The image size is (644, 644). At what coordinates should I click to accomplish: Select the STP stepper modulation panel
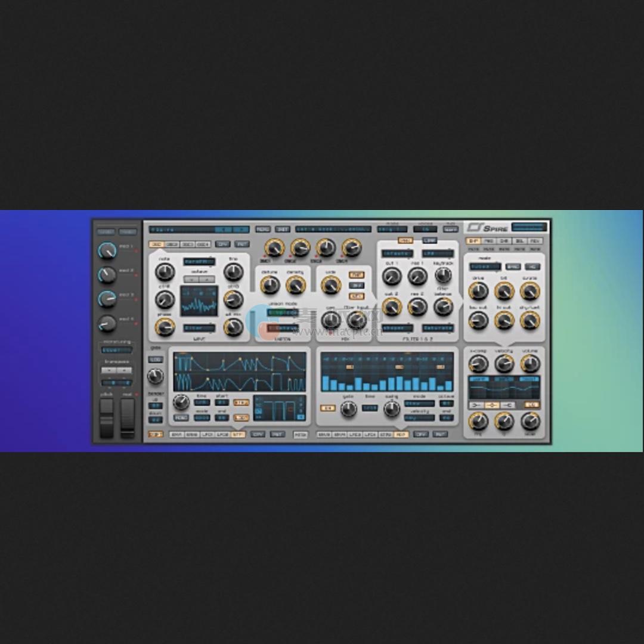(x=239, y=434)
